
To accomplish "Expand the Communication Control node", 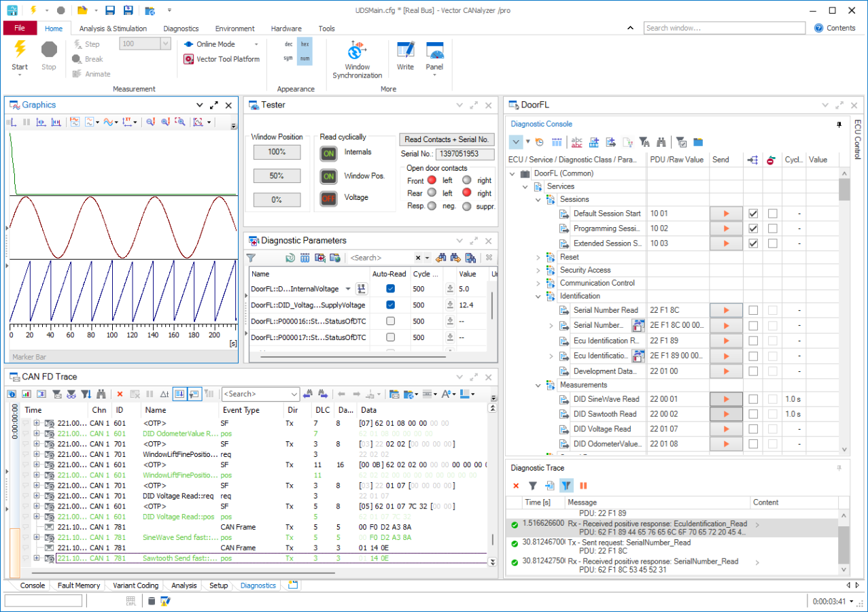I will point(538,283).
